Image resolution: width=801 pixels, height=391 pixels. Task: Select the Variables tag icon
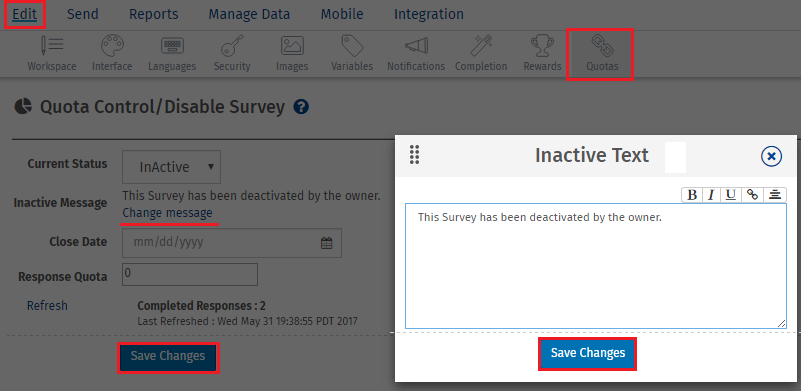click(x=352, y=46)
